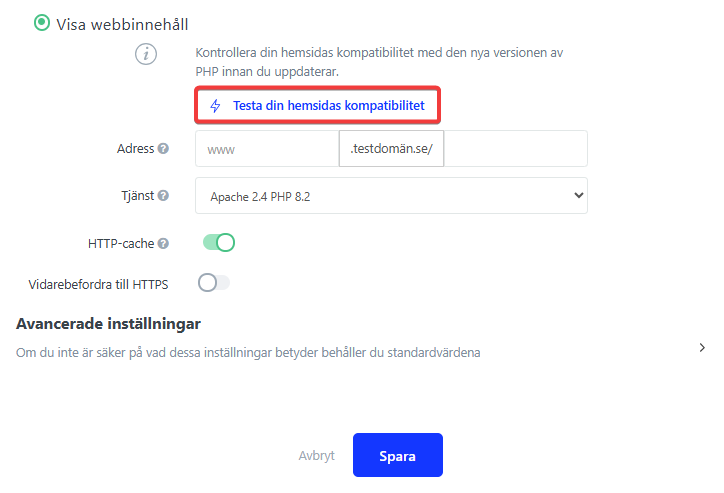Open the help icon next to HTTP-cache
The image size is (724, 493).
(x=163, y=243)
